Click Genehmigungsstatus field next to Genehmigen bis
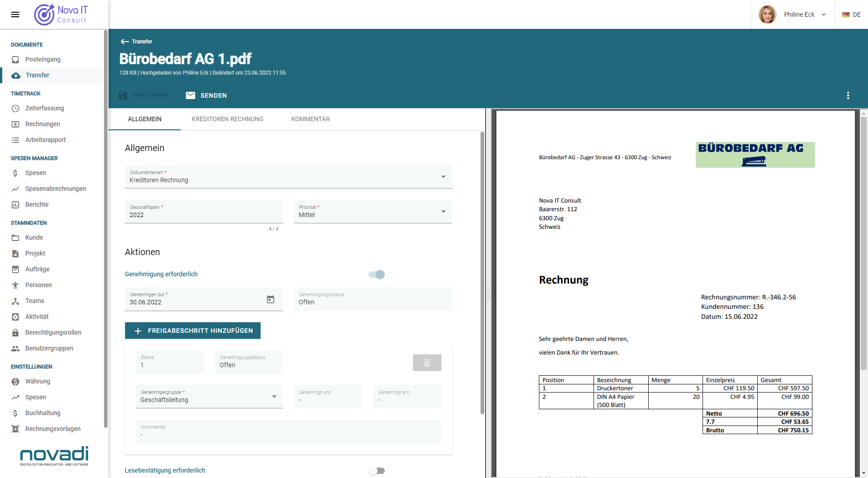This screenshot has height=478, width=868. (x=373, y=299)
